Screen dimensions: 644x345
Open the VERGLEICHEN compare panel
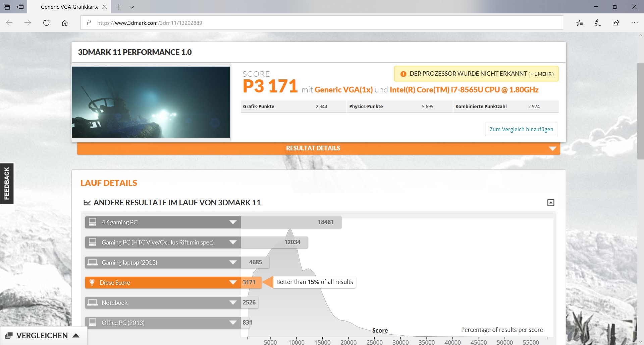tap(44, 336)
